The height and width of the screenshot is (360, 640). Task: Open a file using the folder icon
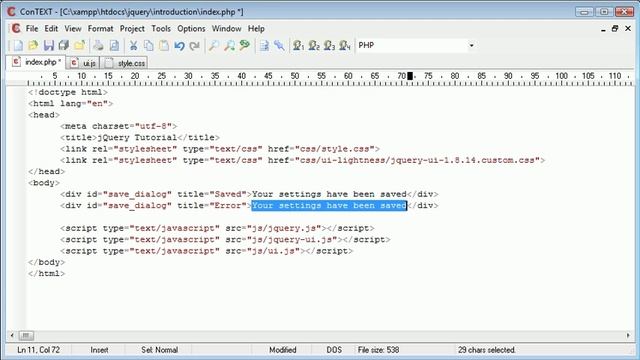(x=33, y=45)
